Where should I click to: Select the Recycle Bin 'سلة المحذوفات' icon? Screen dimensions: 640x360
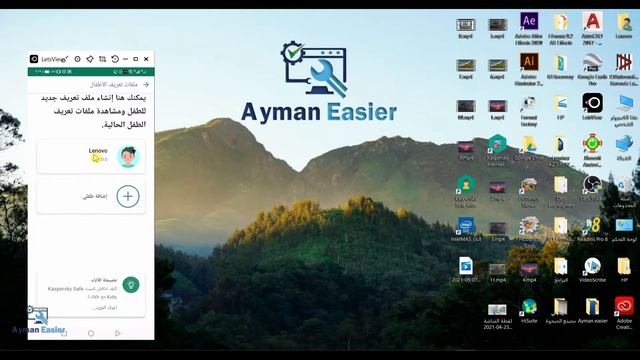click(624, 192)
